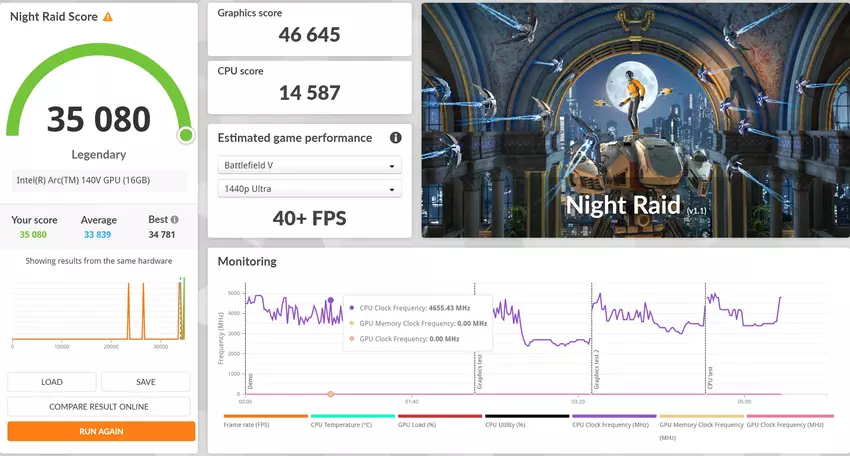This screenshot has height=456, width=850.
Task: Toggle GPU Memory Clock Frequency legend entry
Action: click(701, 425)
